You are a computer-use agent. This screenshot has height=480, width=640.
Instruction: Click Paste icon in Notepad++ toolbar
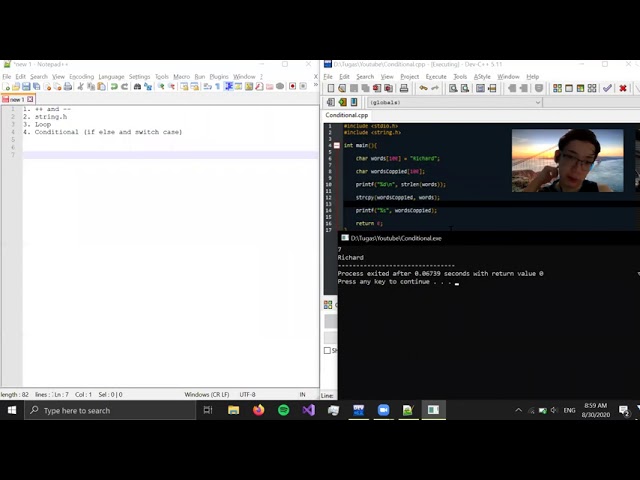point(101,87)
